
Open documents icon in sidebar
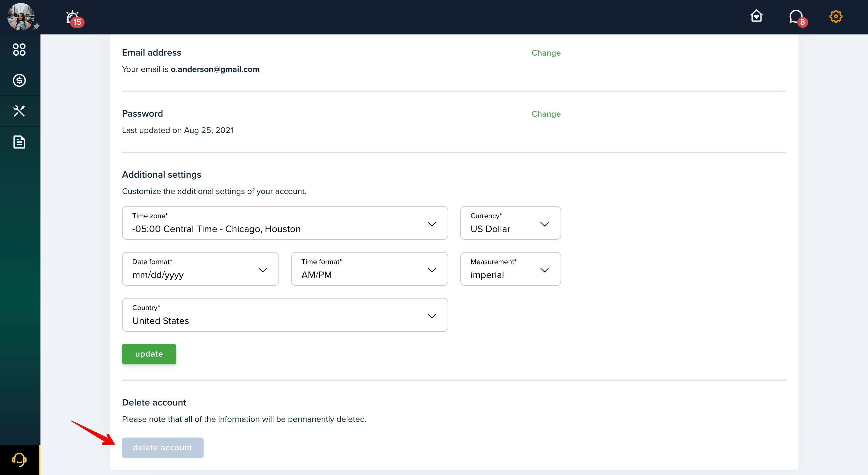[19, 142]
